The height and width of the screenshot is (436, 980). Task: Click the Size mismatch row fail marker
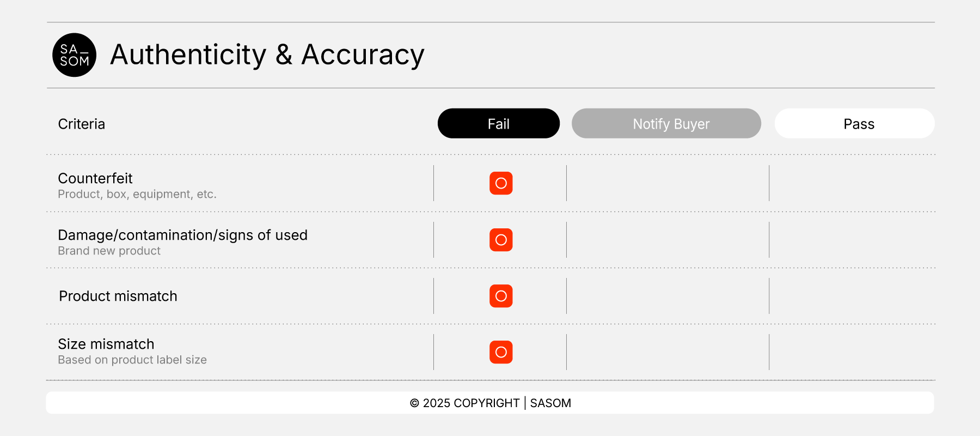501,352
